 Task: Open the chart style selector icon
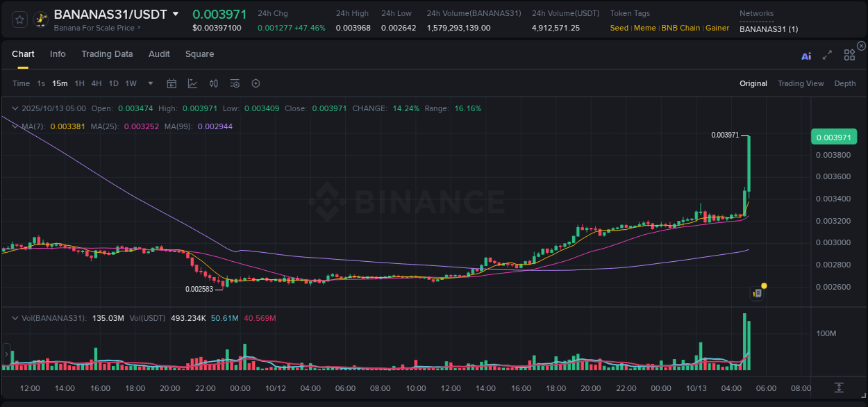pyautogui.click(x=192, y=83)
